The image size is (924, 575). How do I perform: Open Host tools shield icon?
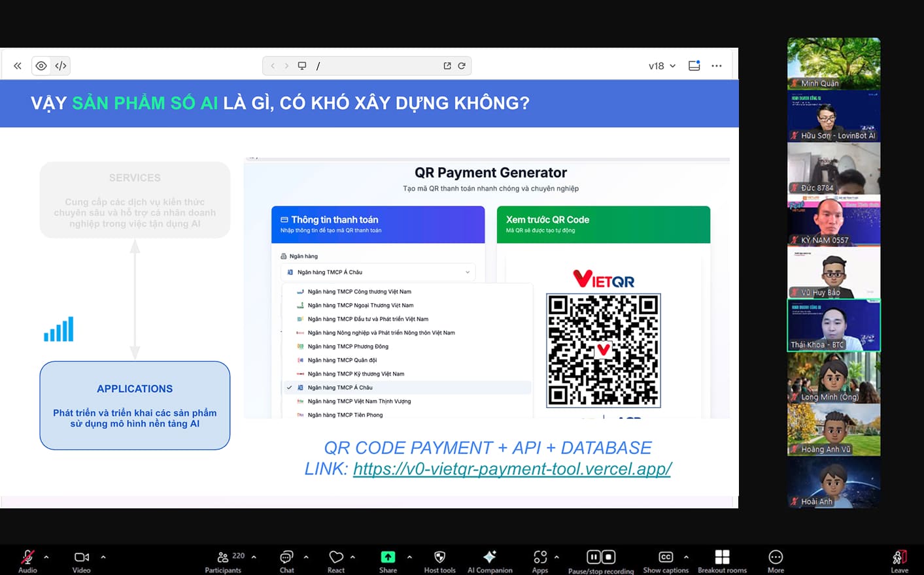[x=439, y=557]
